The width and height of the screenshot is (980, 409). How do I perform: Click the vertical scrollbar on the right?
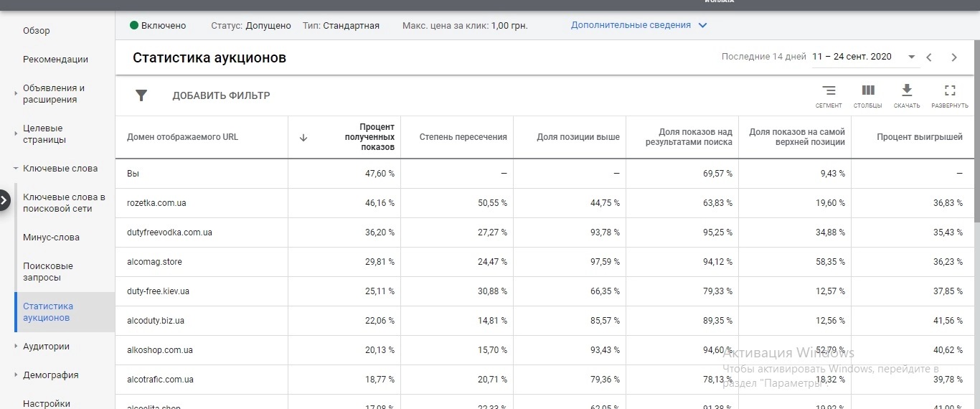coord(976,144)
